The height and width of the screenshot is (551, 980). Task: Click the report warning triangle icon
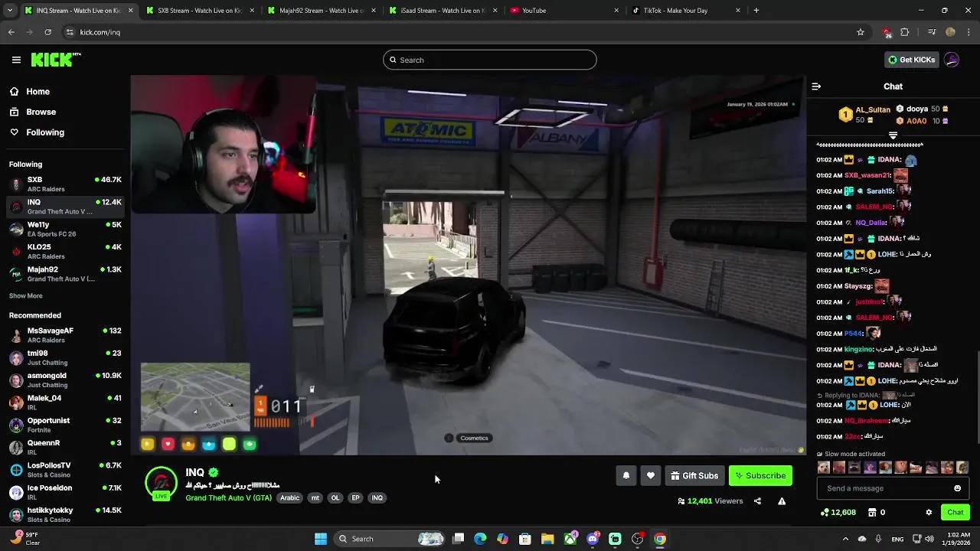[782, 501]
